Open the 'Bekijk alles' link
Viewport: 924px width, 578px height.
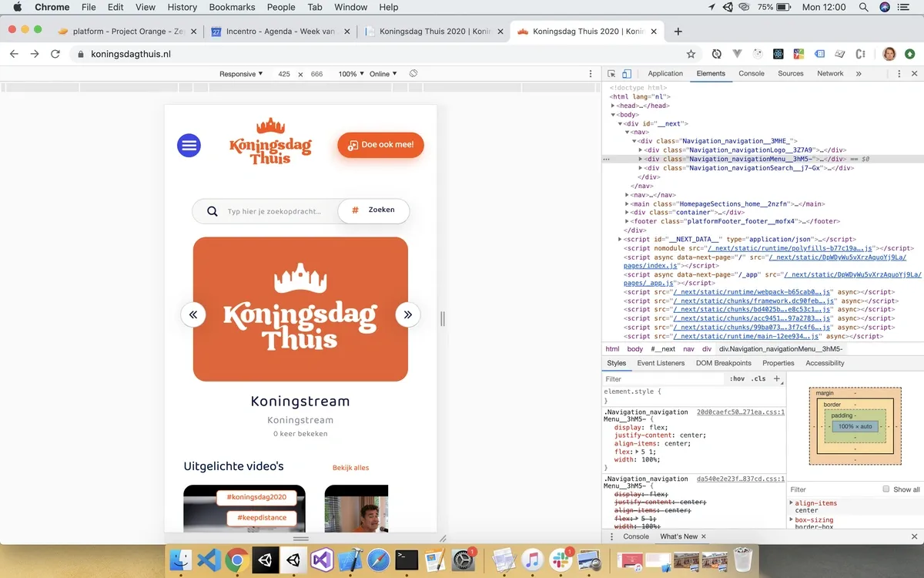[351, 468]
